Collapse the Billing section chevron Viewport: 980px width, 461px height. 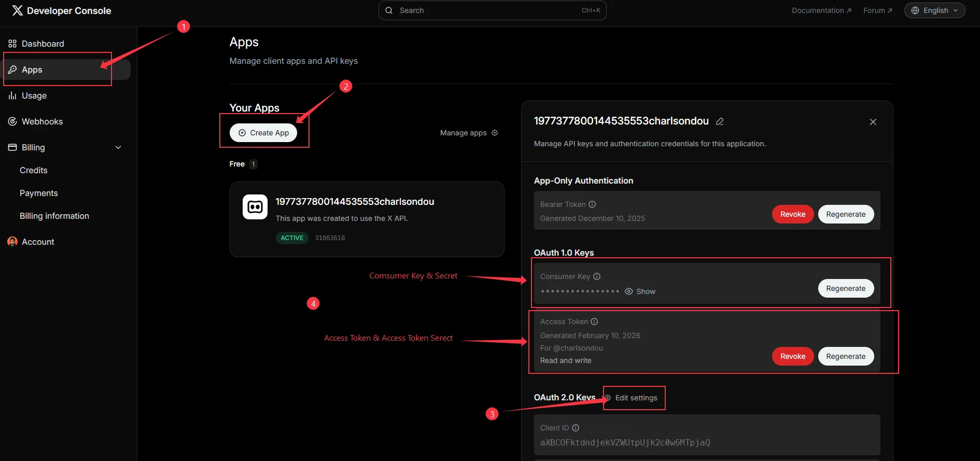pos(118,147)
